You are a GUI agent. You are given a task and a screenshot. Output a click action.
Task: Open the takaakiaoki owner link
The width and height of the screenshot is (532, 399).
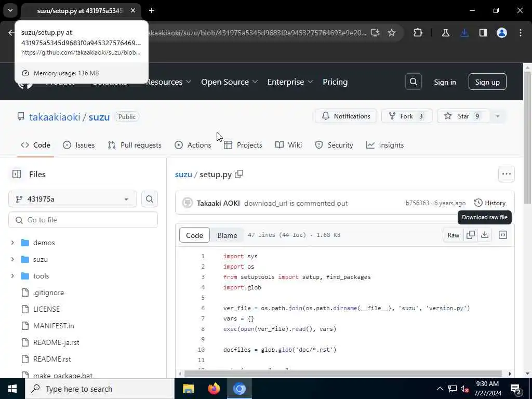(x=55, y=117)
